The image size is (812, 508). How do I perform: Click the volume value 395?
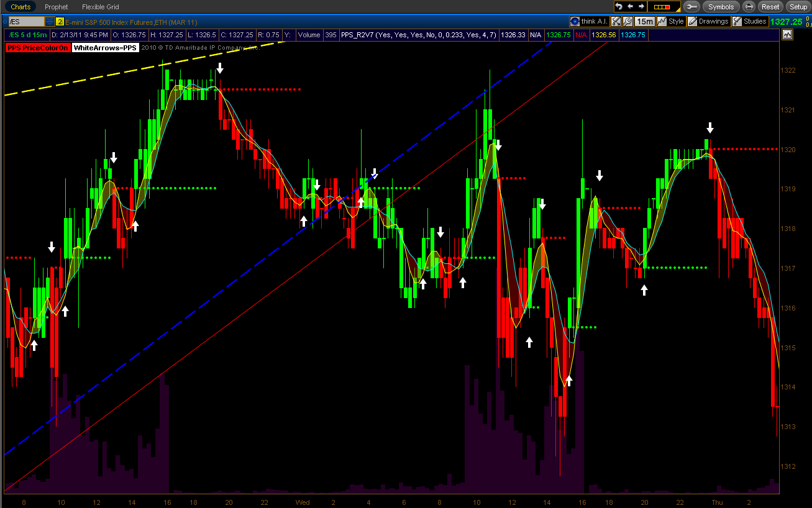[331, 35]
